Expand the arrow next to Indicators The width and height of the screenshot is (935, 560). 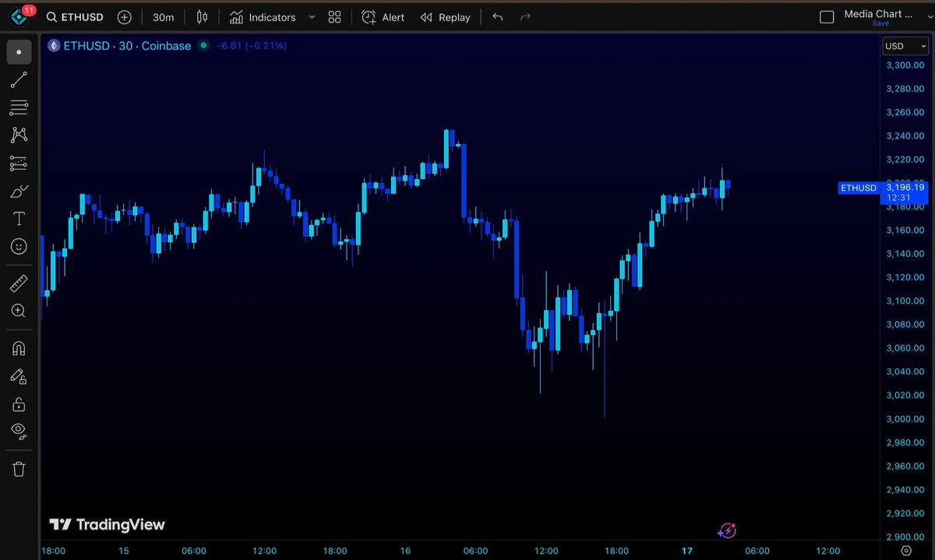(x=312, y=17)
